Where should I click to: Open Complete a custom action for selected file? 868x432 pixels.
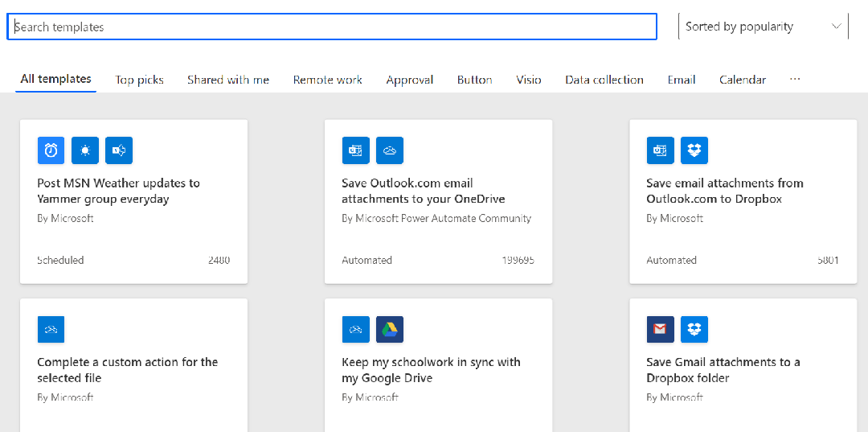click(x=127, y=370)
